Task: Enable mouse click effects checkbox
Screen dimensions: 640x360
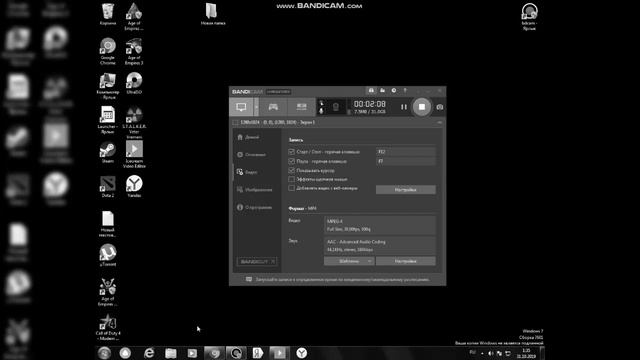Action: click(x=291, y=179)
